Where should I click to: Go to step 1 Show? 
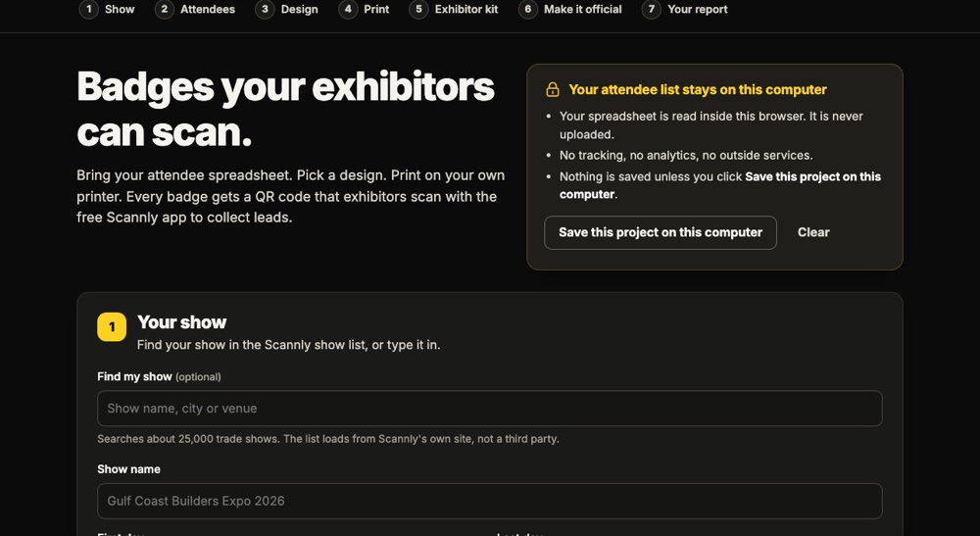(107, 10)
